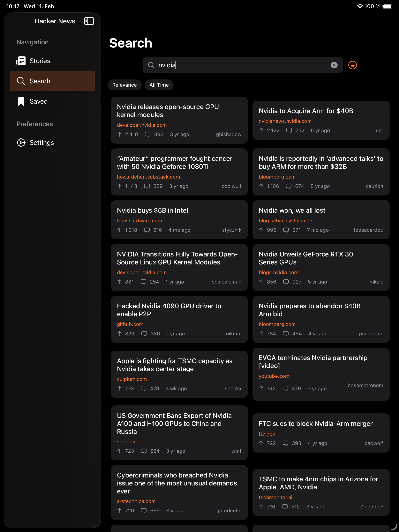
Task: Click comment icon next to 336
Action: tap(144, 334)
